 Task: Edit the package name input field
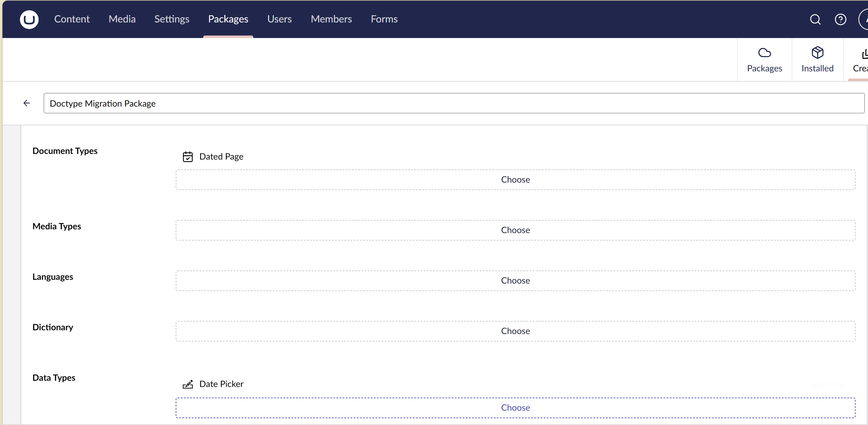coord(454,103)
